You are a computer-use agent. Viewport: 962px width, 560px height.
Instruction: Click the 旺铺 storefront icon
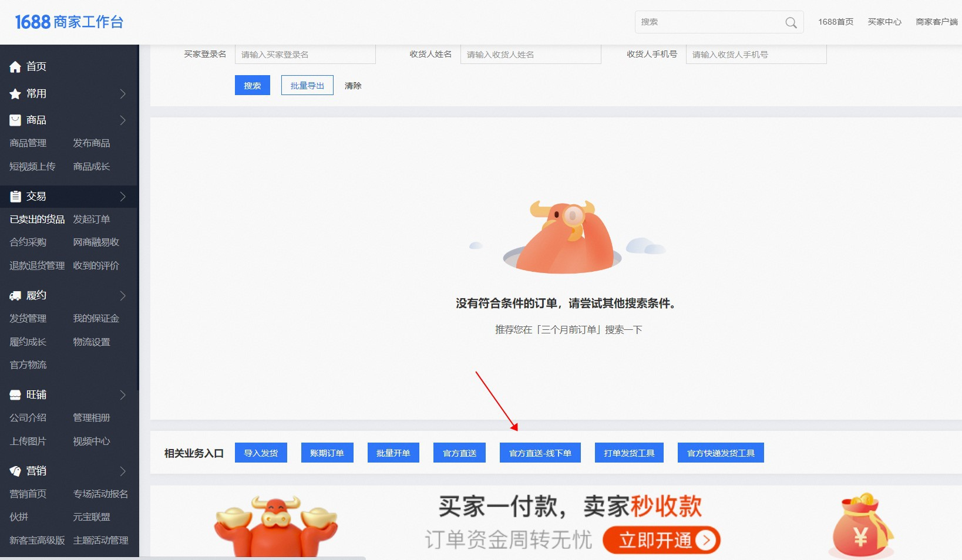[x=15, y=395]
